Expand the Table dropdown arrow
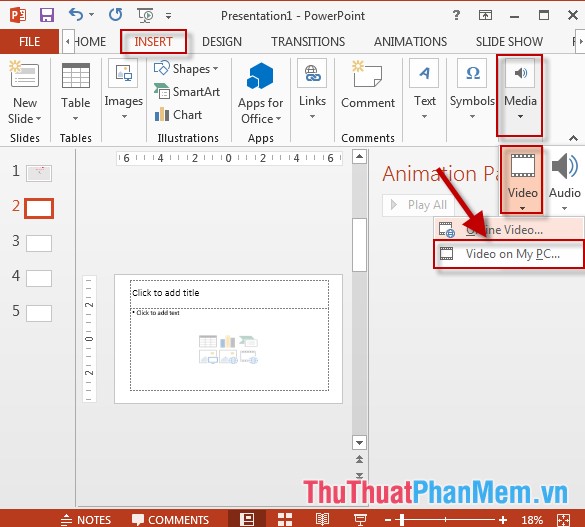The height and width of the screenshot is (527, 585). tap(75, 119)
